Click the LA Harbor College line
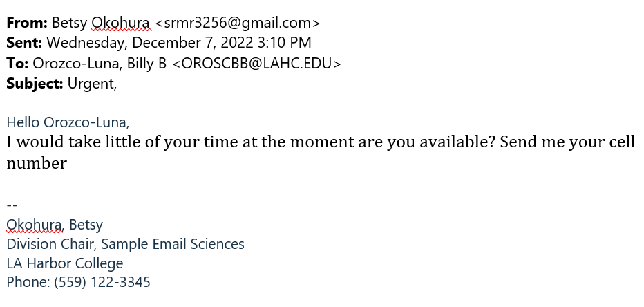 [x=65, y=264]
